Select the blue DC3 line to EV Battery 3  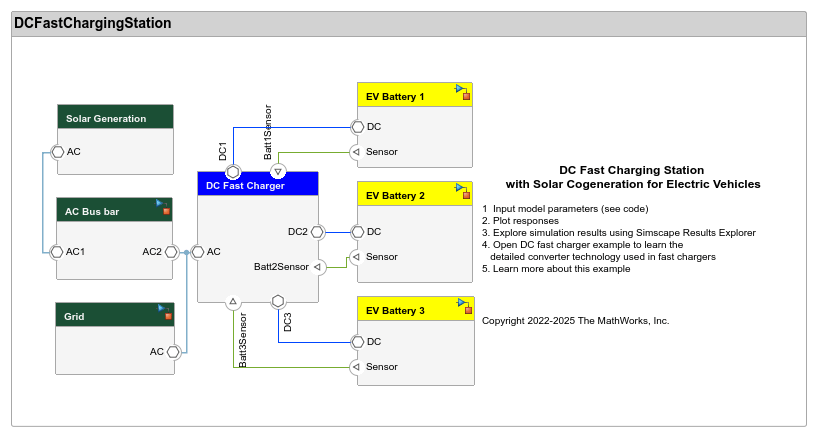(313, 342)
